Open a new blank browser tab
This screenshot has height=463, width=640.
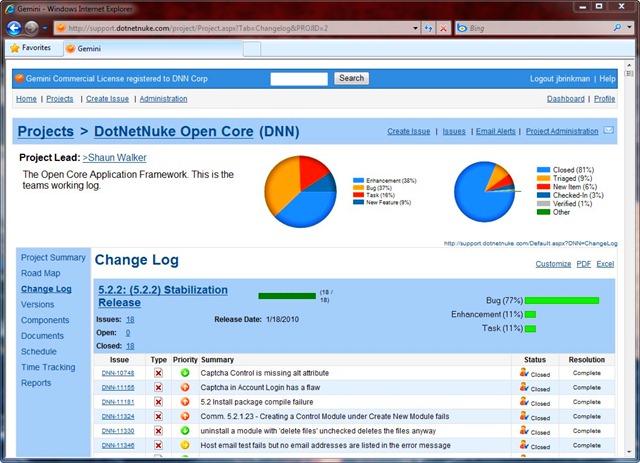pos(252,49)
